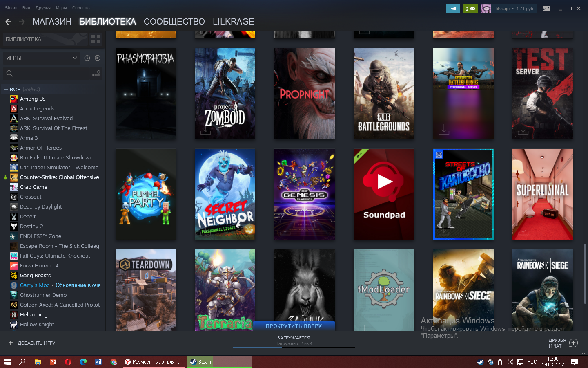588x368 pixels.
Task: Go forward with the right arrow
Action: click(22, 22)
